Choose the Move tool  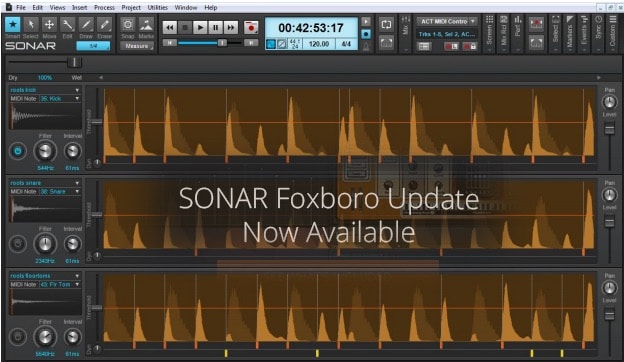tap(49, 25)
